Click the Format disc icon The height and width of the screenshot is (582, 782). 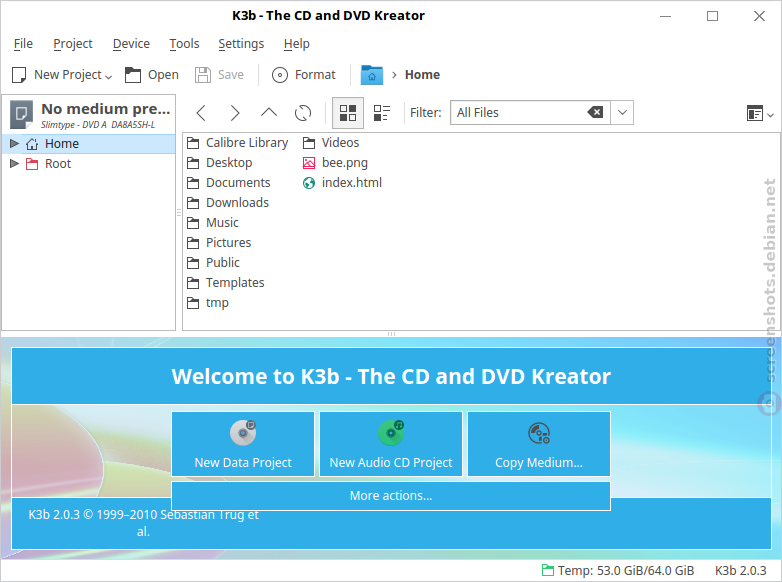pos(280,75)
